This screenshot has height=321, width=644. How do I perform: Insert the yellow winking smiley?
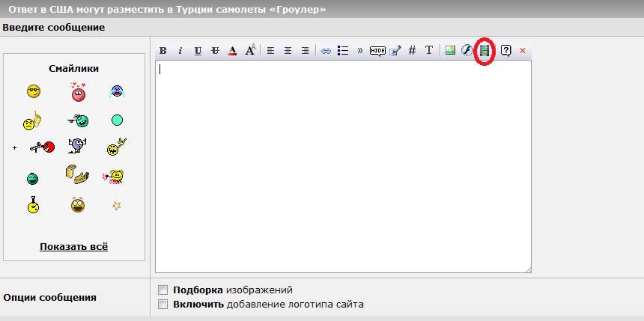(x=34, y=204)
